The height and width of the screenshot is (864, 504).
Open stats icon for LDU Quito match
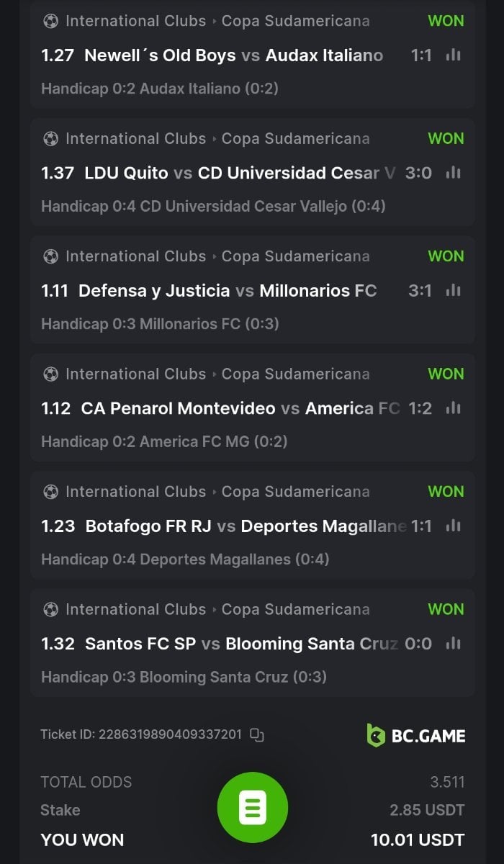click(x=453, y=173)
